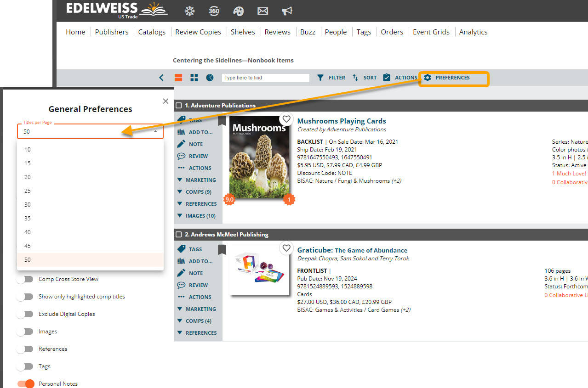Viewport: 588px width, 388px height.
Task: Select 10 titles per page
Action: (x=90, y=150)
